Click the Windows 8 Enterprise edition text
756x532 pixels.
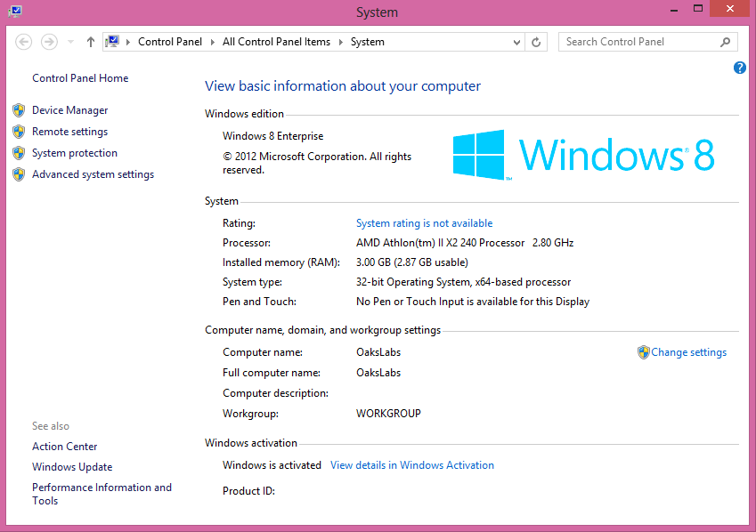click(272, 136)
